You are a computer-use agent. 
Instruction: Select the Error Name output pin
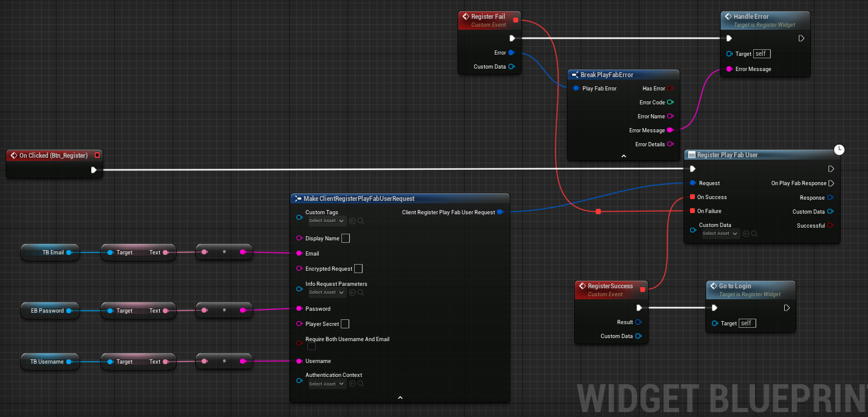pos(670,117)
